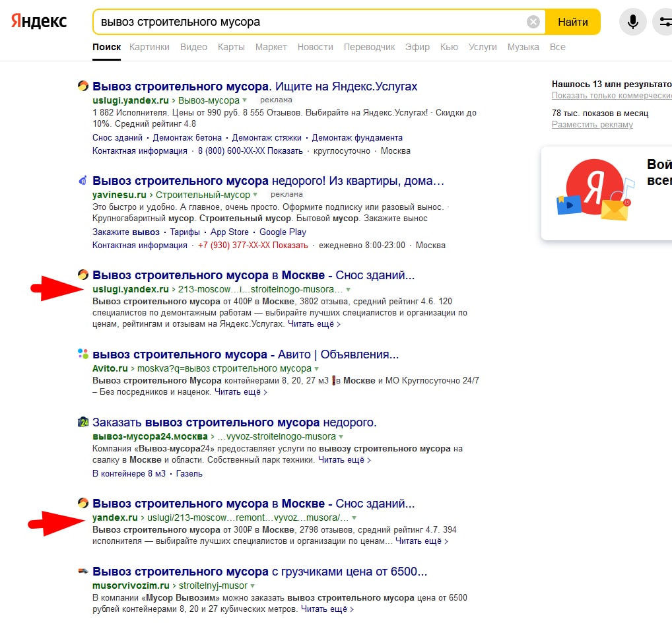Click the Avito.ru green domain link

[x=110, y=368]
